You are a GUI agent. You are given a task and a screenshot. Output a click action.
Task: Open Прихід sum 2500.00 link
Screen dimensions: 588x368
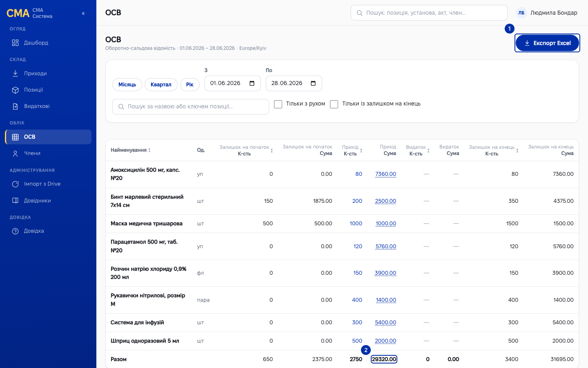point(385,201)
